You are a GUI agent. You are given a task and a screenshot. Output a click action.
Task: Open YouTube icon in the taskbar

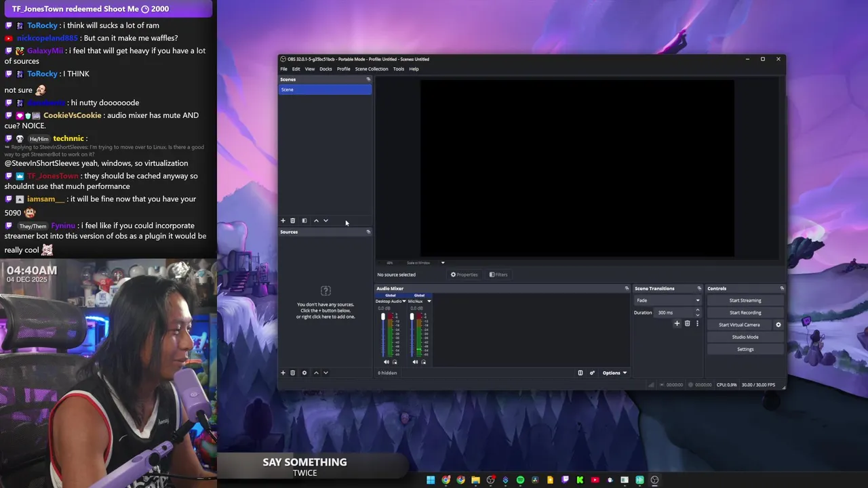[x=595, y=480]
